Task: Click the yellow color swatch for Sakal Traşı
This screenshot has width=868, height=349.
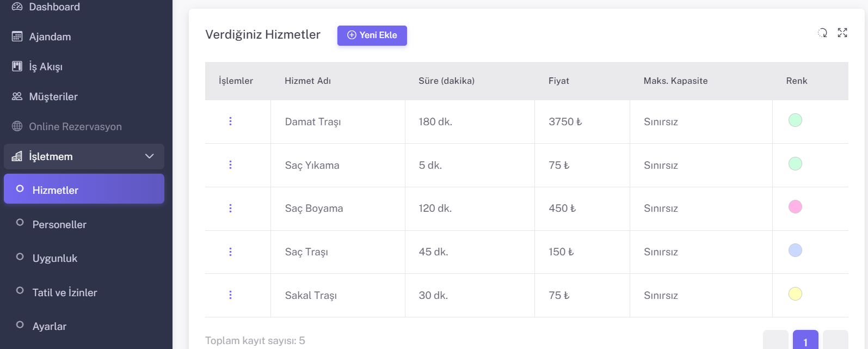Action: pyautogui.click(x=795, y=294)
